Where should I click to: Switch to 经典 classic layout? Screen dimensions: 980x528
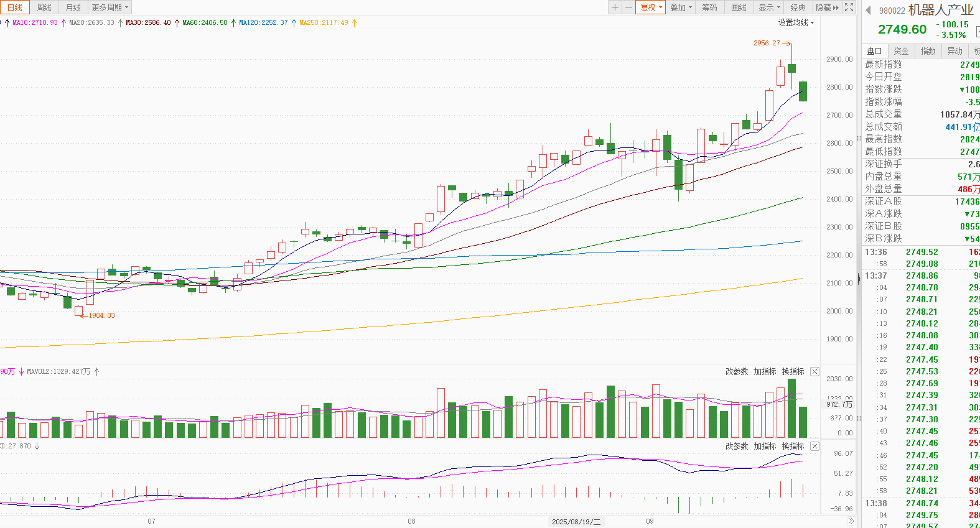point(798,7)
